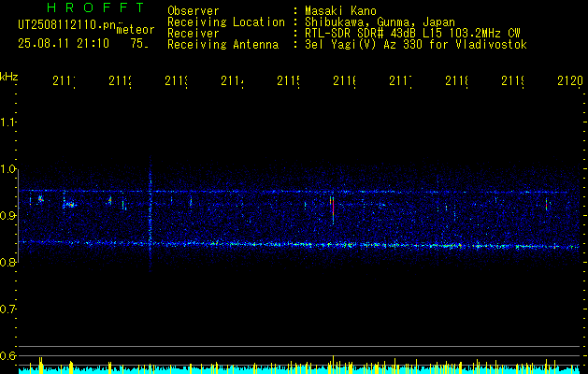The image size is (588, 374).
Task: Click the Receiving Location label
Action: [x=226, y=22]
